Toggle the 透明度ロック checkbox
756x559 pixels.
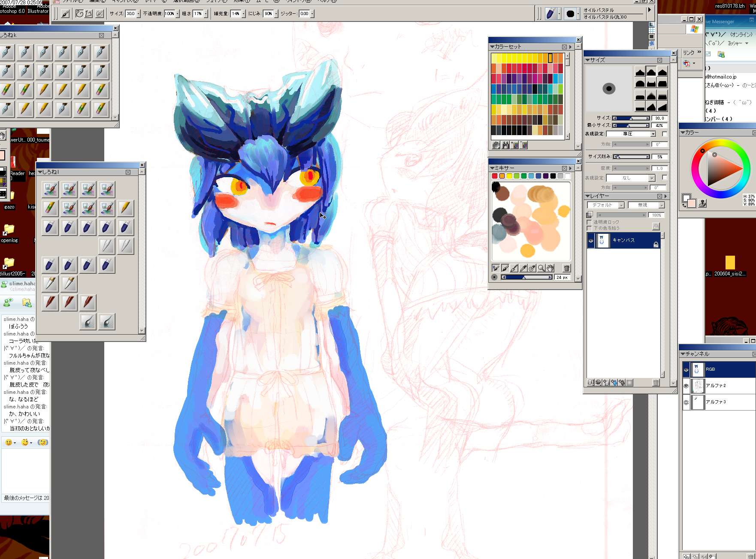(x=589, y=222)
